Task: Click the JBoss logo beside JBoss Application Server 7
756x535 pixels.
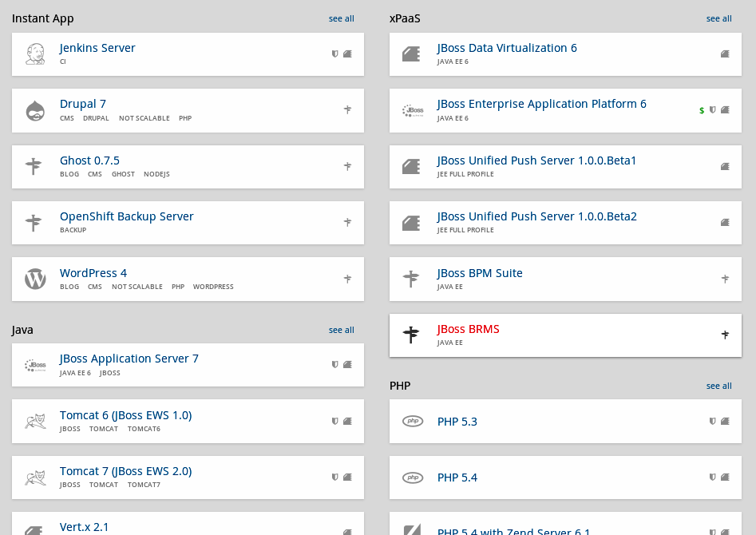Action: (35, 365)
